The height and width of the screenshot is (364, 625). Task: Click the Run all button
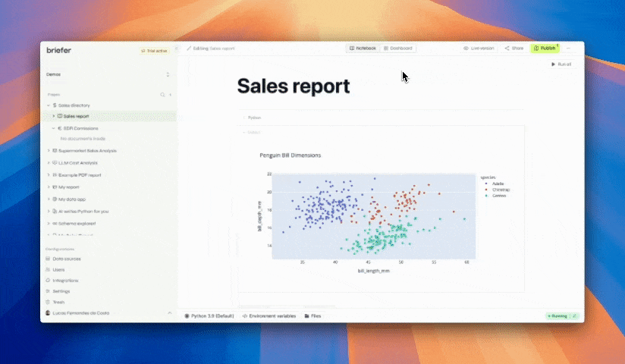(x=561, y=64)
